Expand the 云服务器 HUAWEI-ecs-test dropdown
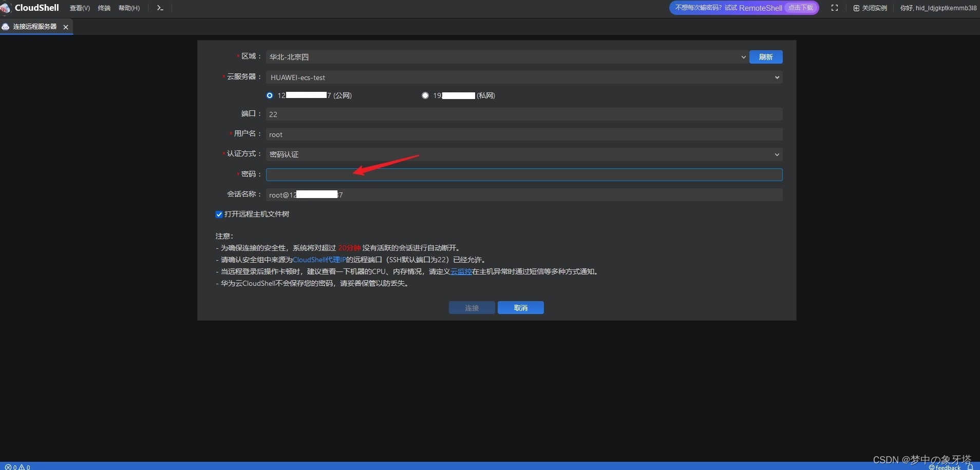This screenshot has width=980, height=470. [x=524, y=77]
